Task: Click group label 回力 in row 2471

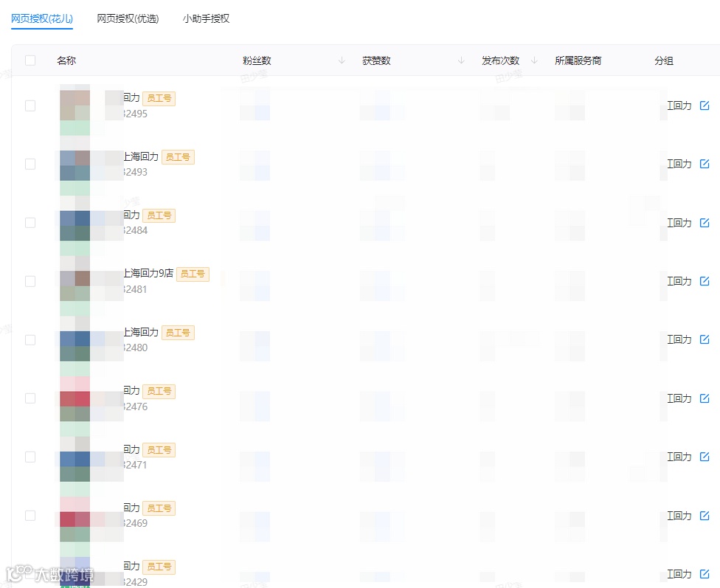Action: click(679, 457)
